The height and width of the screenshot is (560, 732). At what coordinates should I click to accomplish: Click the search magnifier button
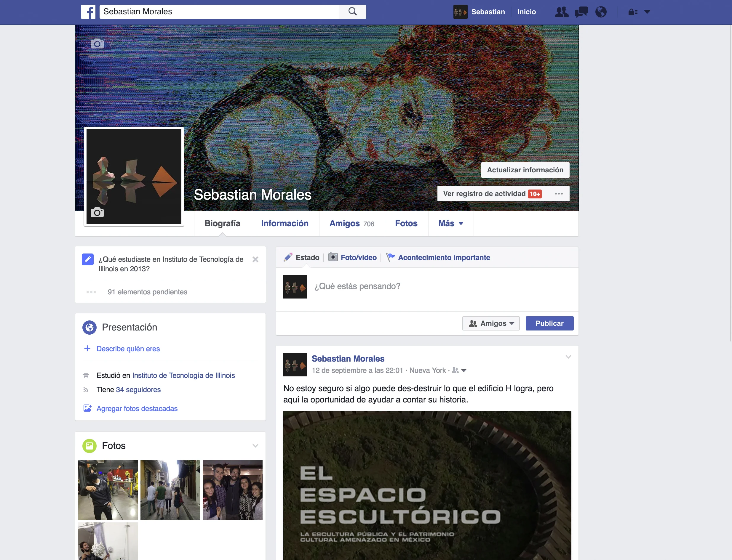(x=352, y=12)
